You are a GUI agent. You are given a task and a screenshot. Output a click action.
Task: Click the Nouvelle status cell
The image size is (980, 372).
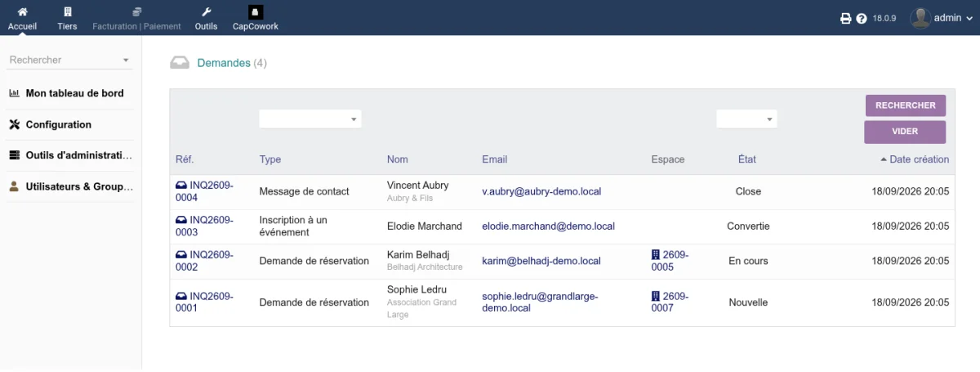[748, 302]
